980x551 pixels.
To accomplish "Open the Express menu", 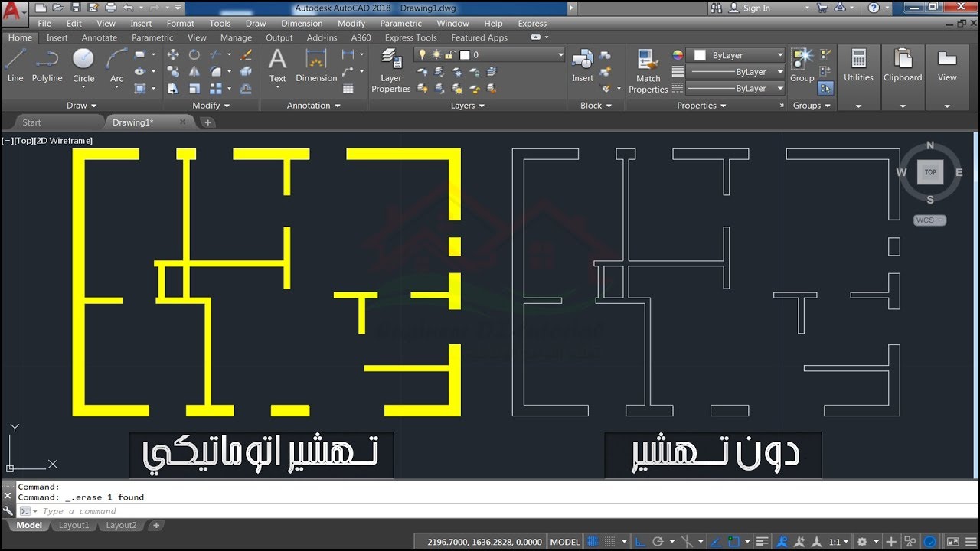I will (x=532, y=23).
